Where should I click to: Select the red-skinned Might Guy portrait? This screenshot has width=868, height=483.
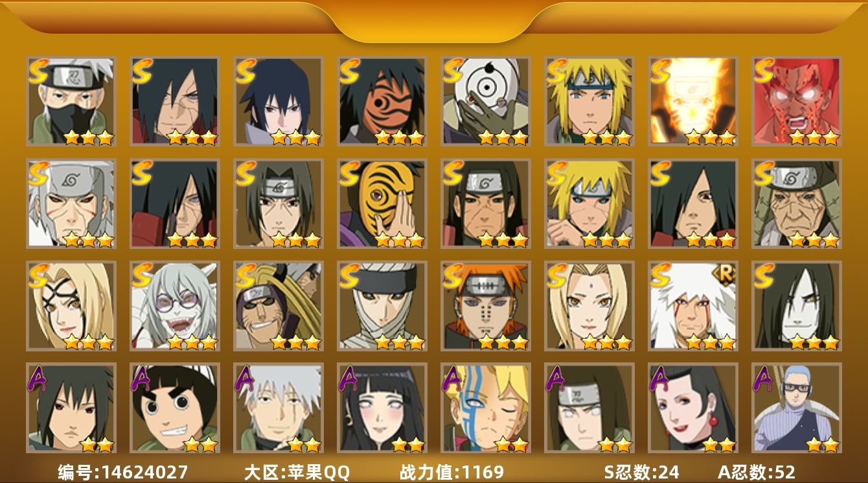coord(797,101)
